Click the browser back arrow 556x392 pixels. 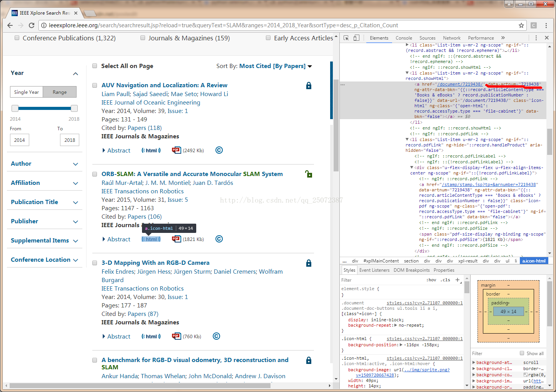coord(10,25)
